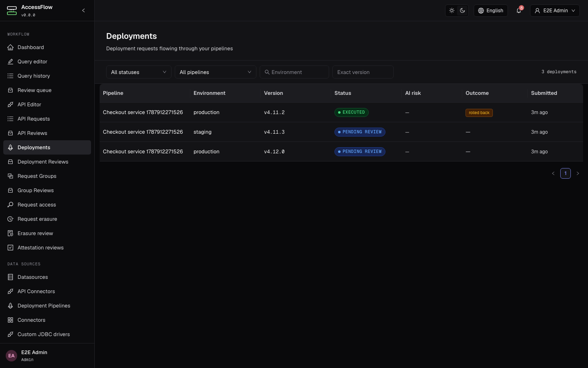The width and height of the screenshot is (588, 368).
Task: Click the Custom JDBC drivers icon
Action: coord(11,334)
